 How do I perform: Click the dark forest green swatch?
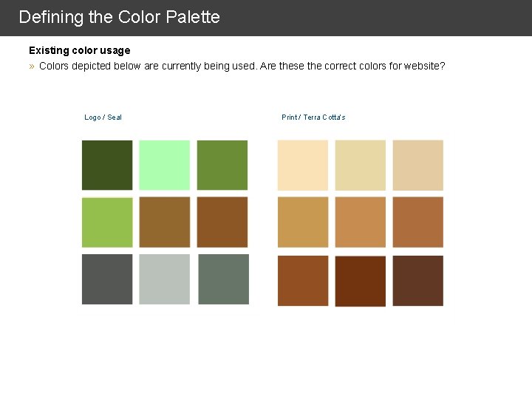pyautogui.click(x=107, y=165)
